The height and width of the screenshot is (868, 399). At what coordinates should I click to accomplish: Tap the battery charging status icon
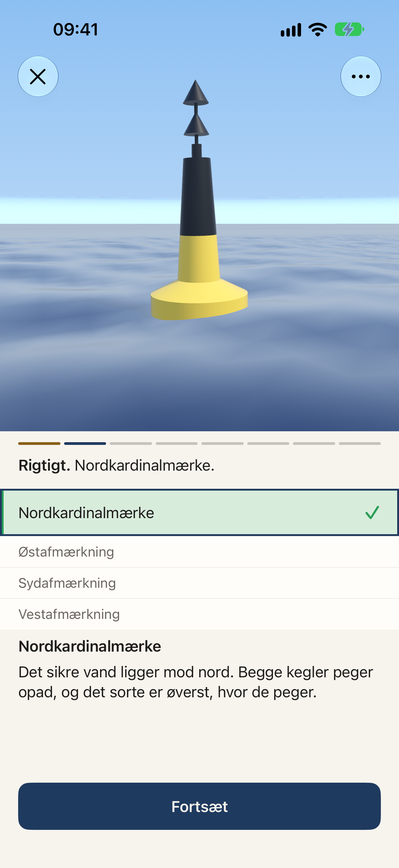point(349,30)
